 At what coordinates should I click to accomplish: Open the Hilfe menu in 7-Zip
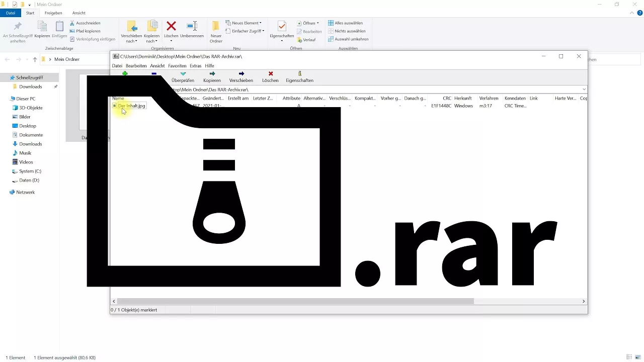[209, 66]
